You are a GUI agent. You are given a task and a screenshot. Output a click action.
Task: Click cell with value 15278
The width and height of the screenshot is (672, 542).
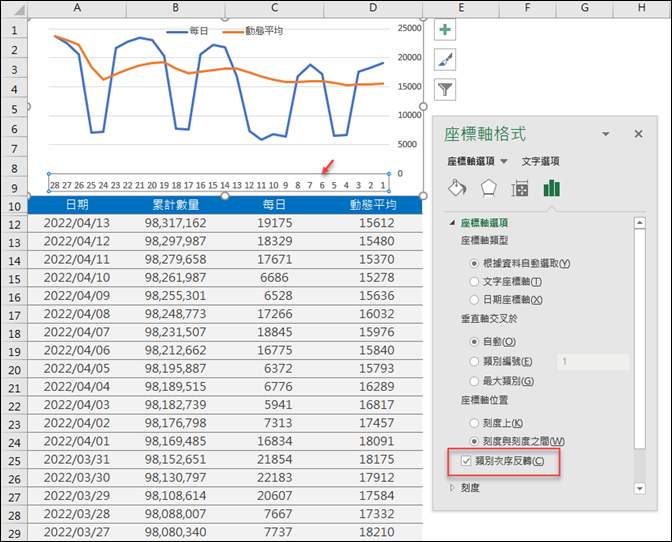point(373,278)
